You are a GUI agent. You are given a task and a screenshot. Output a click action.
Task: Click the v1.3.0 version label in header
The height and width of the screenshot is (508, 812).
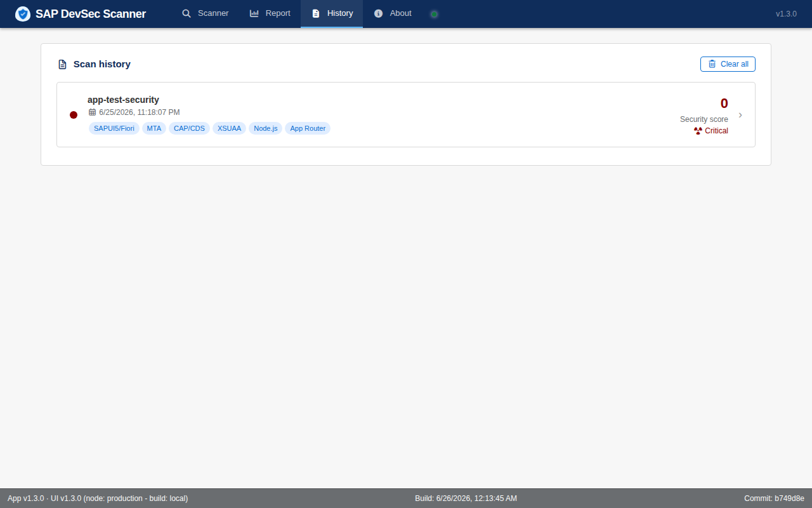click(786, 14)
